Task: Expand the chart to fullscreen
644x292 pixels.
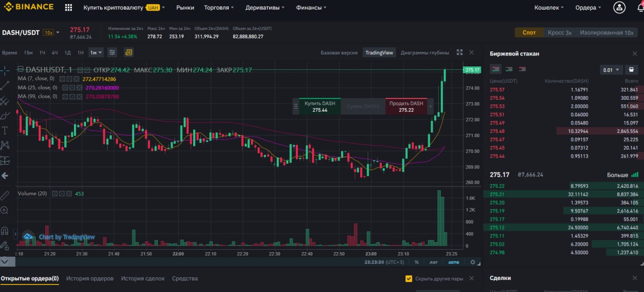Action: click(459, 52)
